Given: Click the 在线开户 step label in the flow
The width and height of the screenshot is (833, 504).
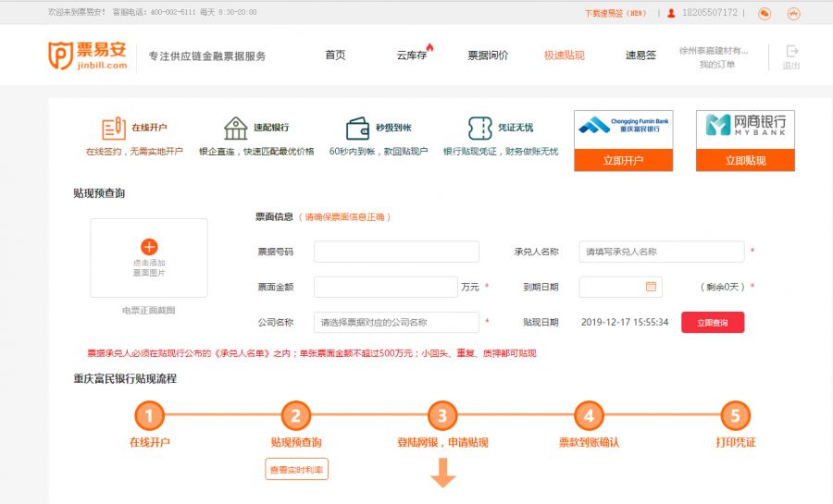Looking at the screenshot, I should (150, 442).
